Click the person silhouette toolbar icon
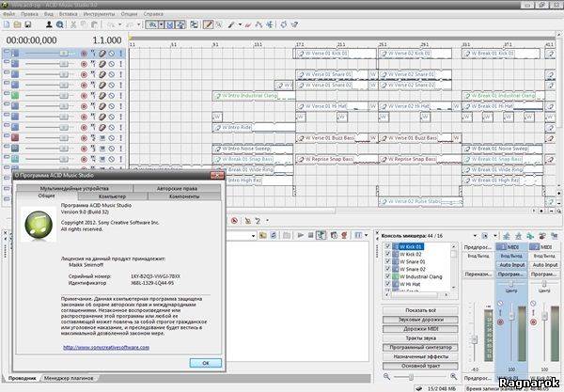 49,24
